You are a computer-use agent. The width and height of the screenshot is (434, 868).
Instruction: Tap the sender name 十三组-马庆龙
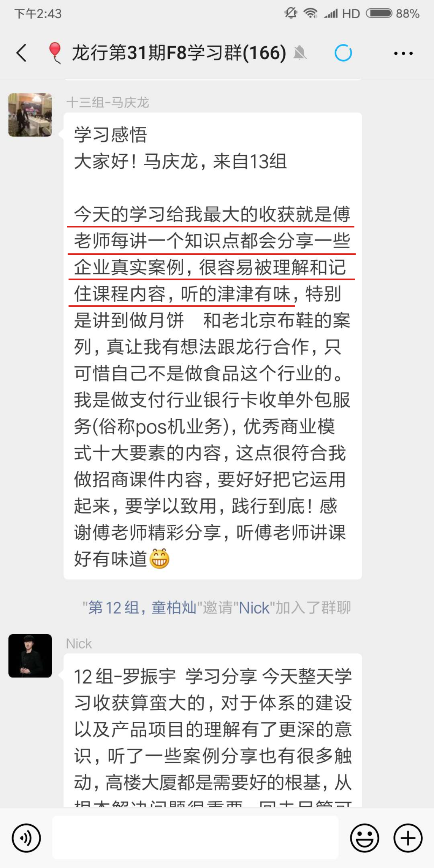point(108,103)
